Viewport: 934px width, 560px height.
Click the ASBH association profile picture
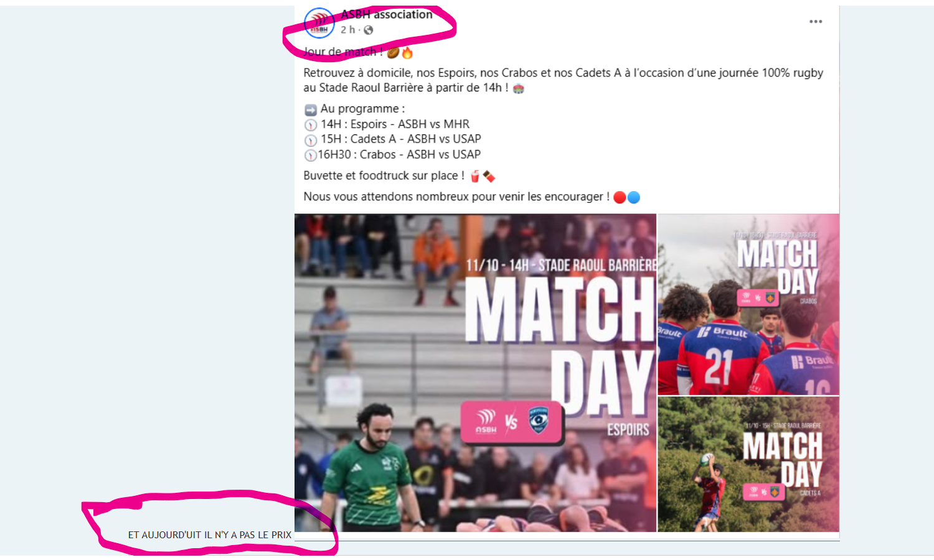319,23
